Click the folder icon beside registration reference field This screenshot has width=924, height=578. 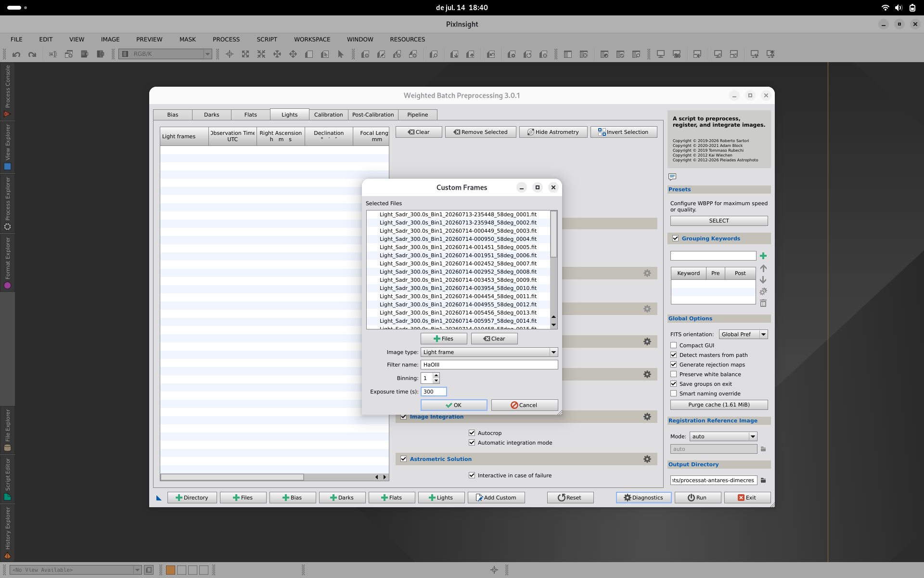coord(763,449)
